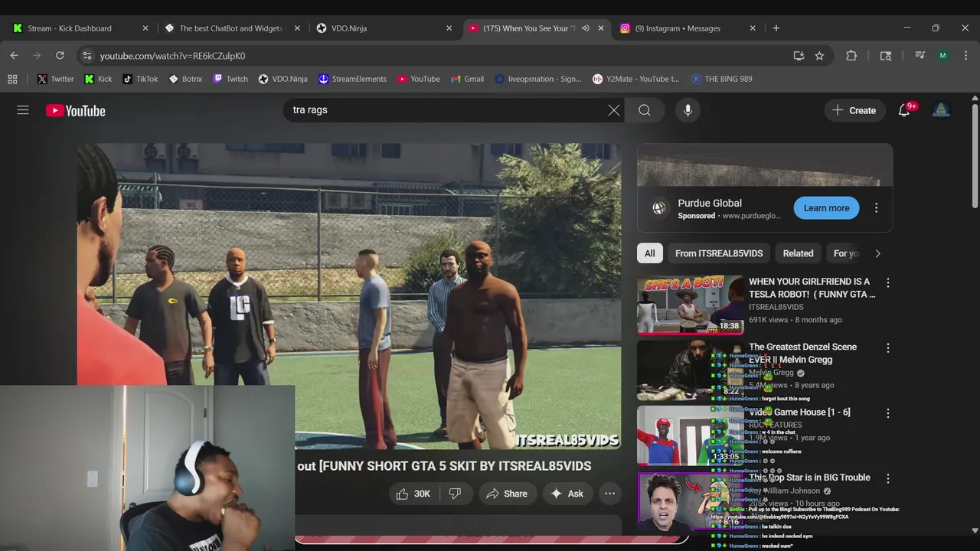Open media controls icon in toolbar
Viewport: 980px width, 551px height.
(920, 55)
